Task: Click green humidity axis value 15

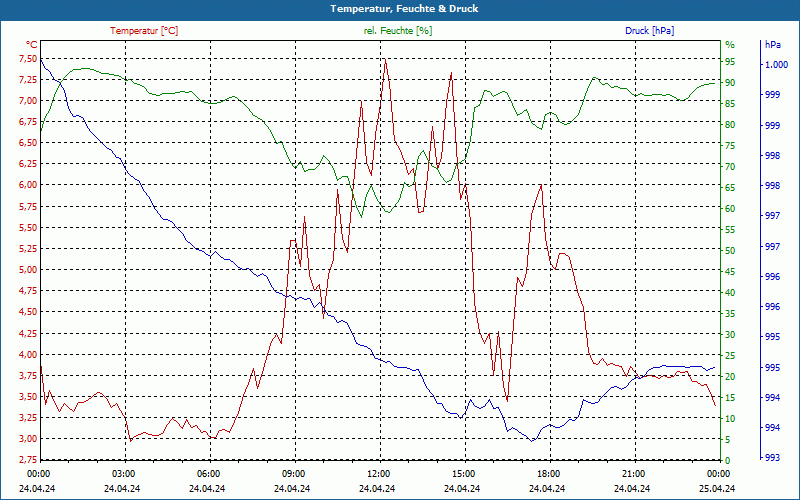Action: pyautogui.click(x=730, y=398)
